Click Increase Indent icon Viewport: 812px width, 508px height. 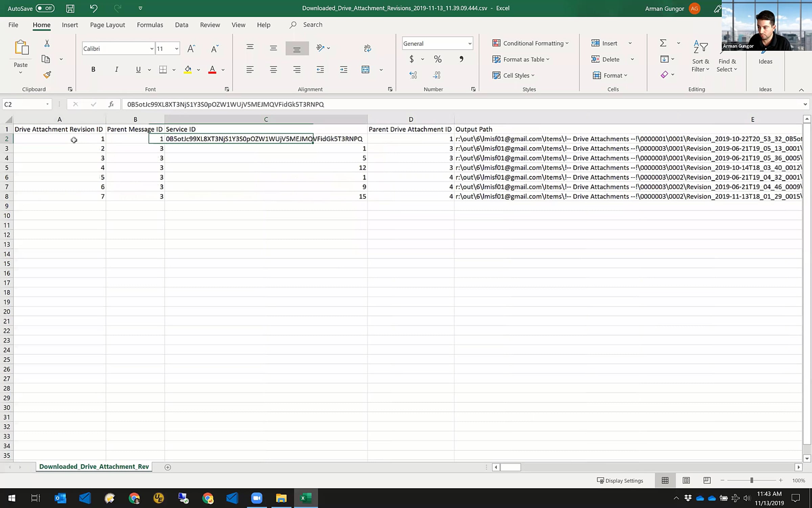(x=343, y=70)
